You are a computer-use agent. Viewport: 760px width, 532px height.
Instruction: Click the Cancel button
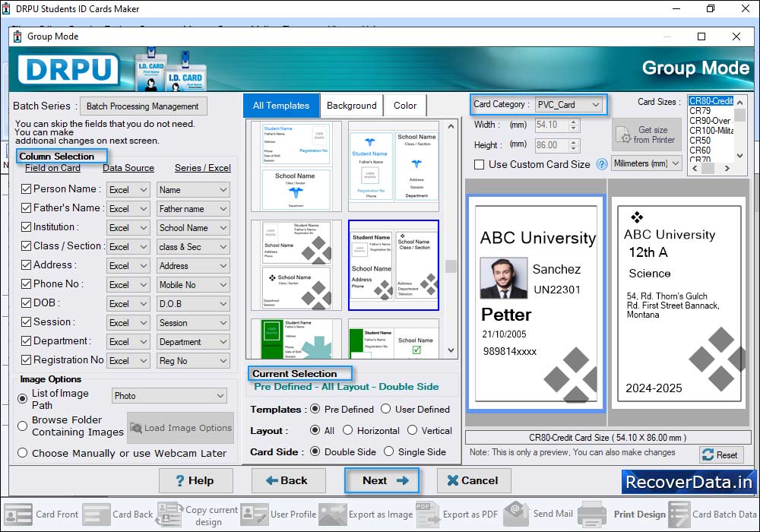point(473,480)
